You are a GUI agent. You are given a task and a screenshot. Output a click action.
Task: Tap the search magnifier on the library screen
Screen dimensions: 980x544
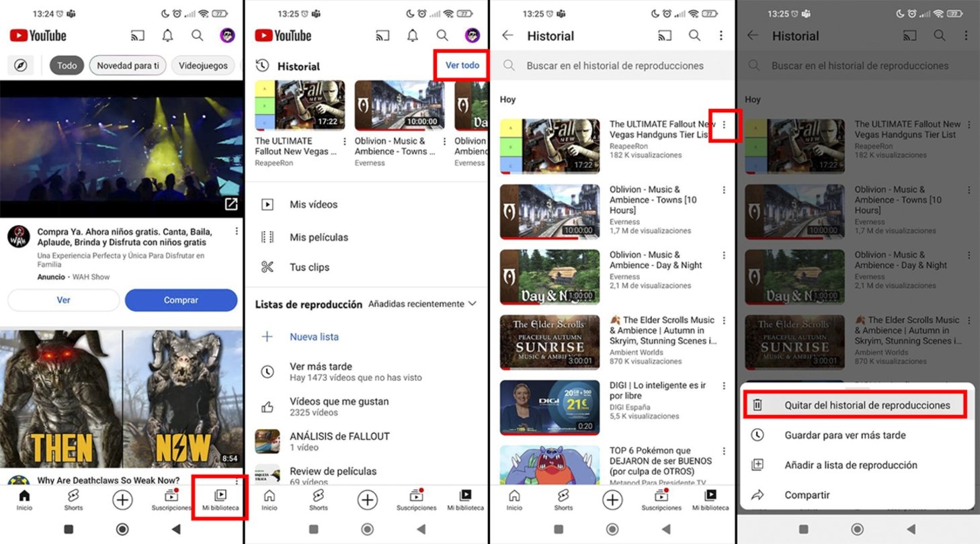click(x=442, y=36)
